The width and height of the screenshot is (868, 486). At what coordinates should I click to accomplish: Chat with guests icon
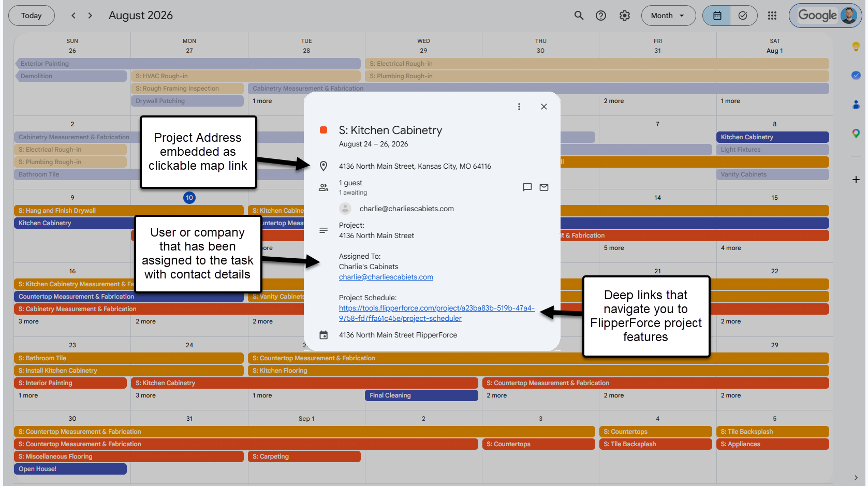(x=527, y=187)
